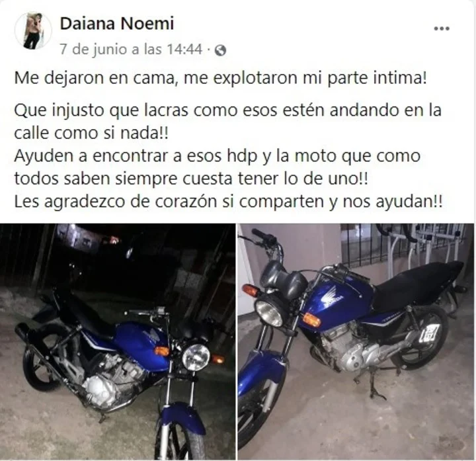The width and height of the screenshot is (476, 461).
Task: Click the Daiana Noemi profile name
Action: click(117, 23)
